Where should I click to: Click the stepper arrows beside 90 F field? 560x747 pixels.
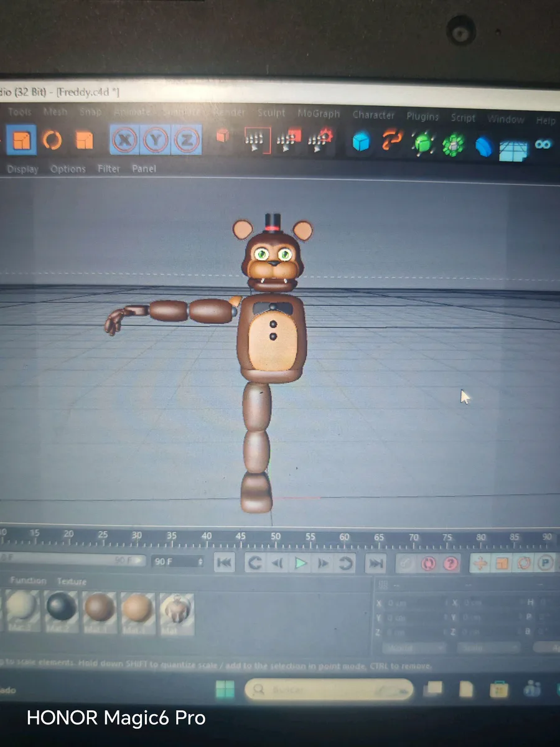(x=200, y=561)
